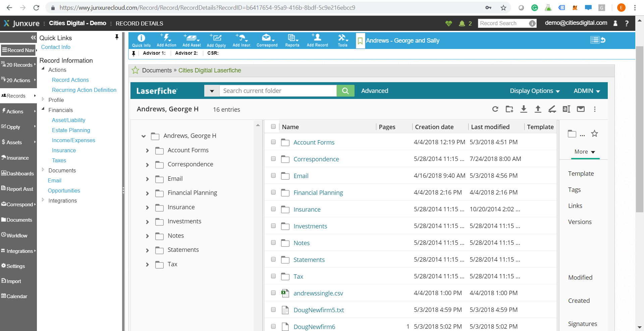Expand the Account Forms tree folder
644x331 pixels.
147,151
